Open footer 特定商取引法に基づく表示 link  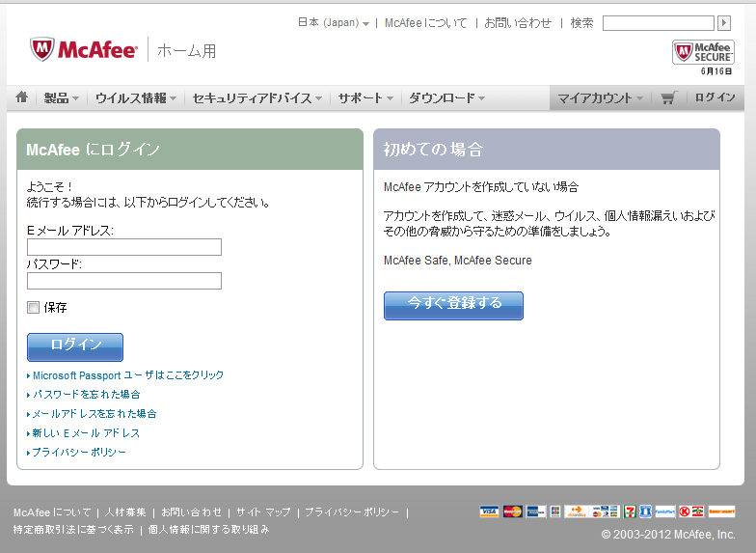pyautogui.click(x=73, y=529)
